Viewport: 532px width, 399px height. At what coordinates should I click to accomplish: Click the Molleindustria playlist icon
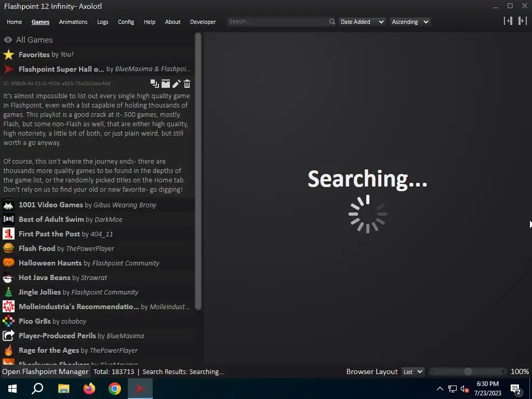pos(8,307)
